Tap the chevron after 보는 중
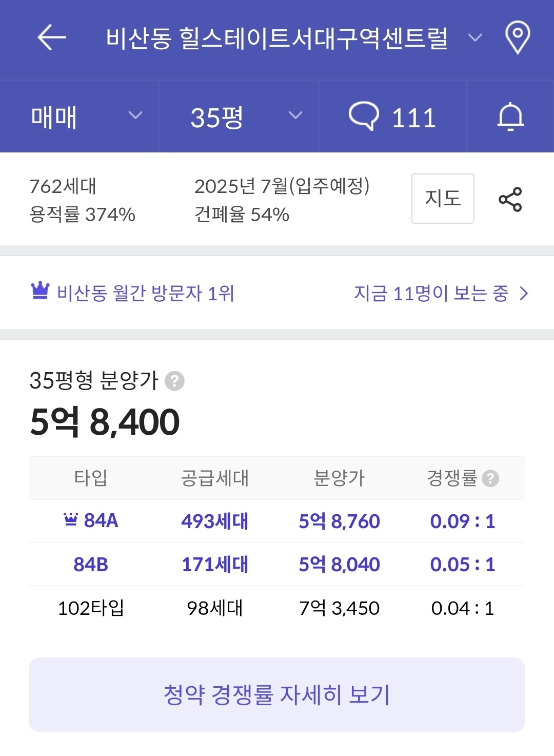Screen dimensions: 554x756 click(x=523, y=294)
